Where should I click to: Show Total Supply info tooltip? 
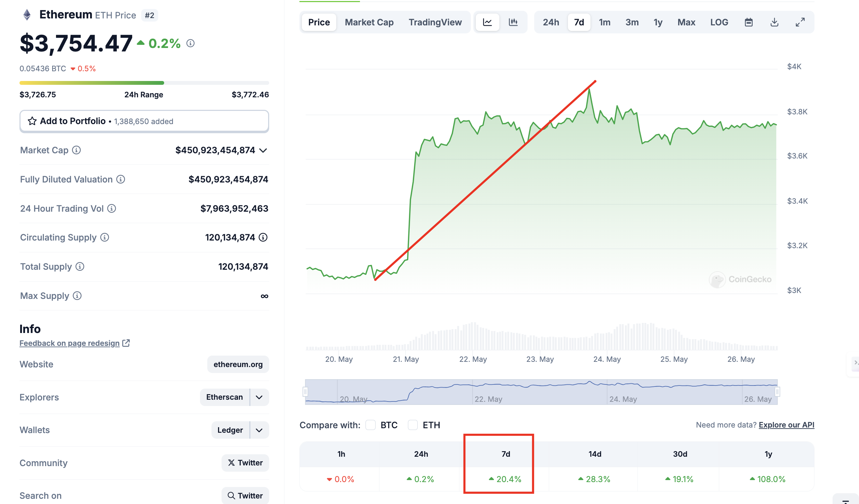point(80,267)
